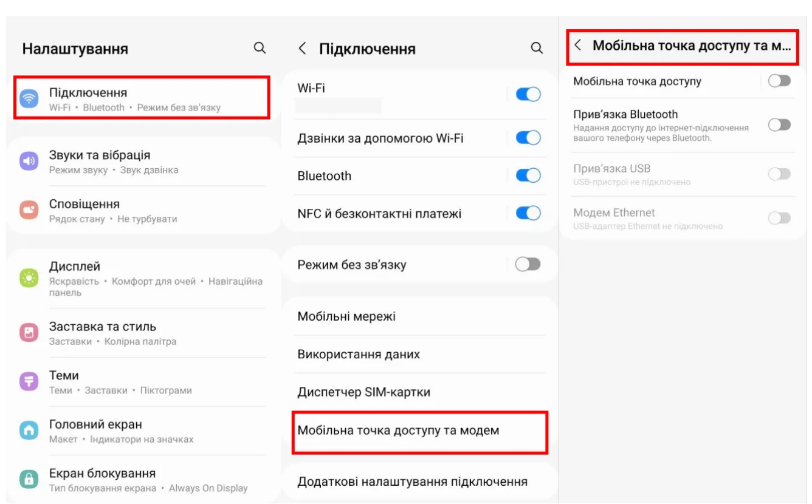Viewport: 812px width, 504px height.
Task: Disable the Bluetooth switch
Action: click(528, 175)
